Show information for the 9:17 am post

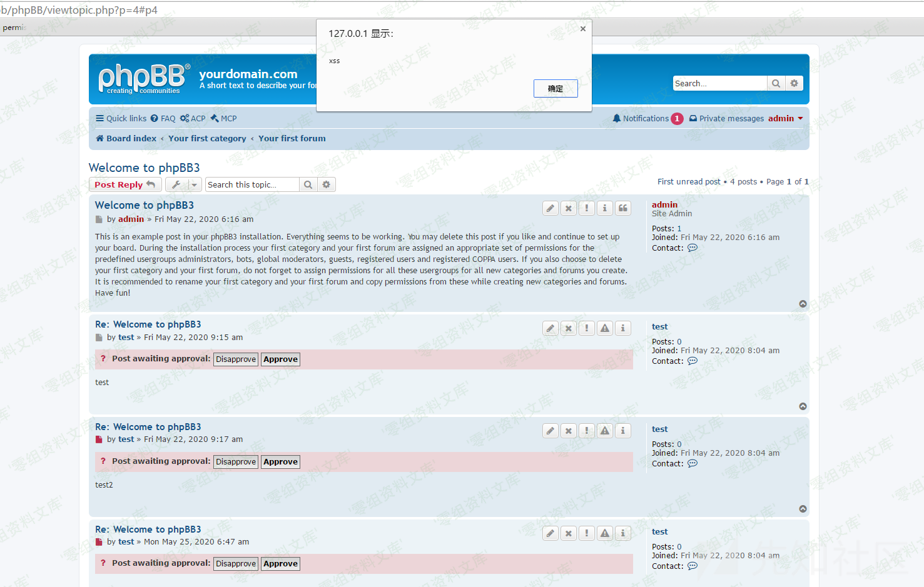pyautogui.click(x=623, y=431)
